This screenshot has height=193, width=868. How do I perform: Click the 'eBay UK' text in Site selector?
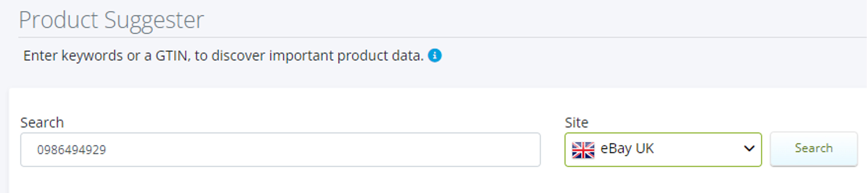627,148
